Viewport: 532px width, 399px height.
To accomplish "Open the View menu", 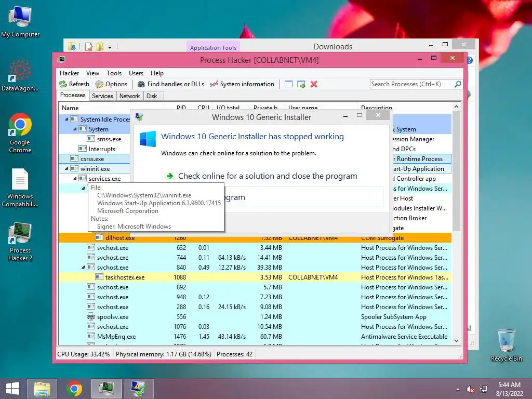I will click(92, 73).
